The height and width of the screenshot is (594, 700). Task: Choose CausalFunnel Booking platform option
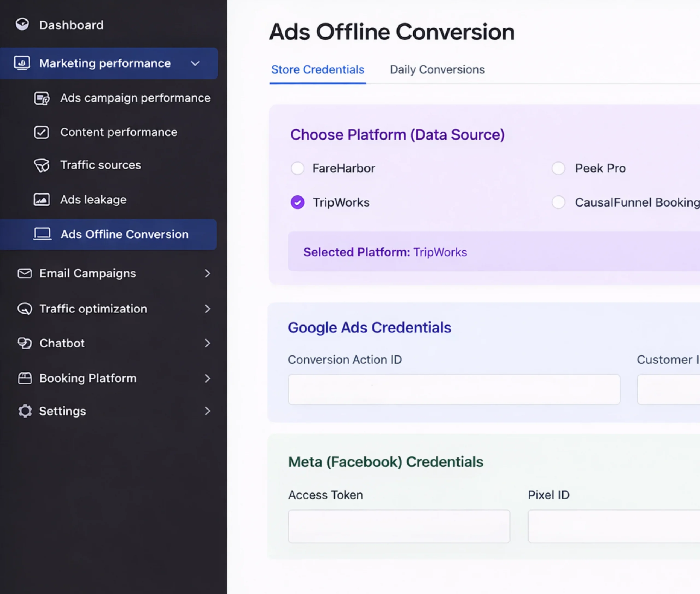point(558,202)
